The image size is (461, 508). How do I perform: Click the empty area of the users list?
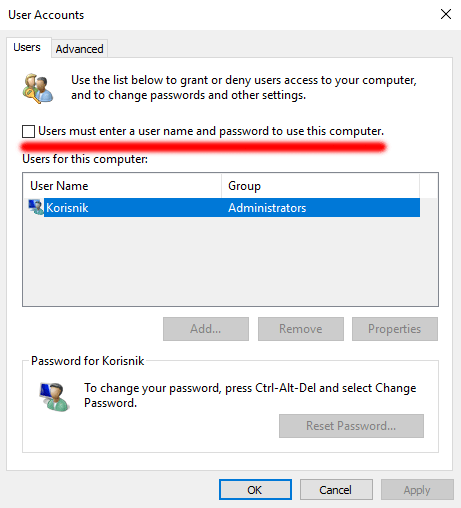tap(230, 261)
